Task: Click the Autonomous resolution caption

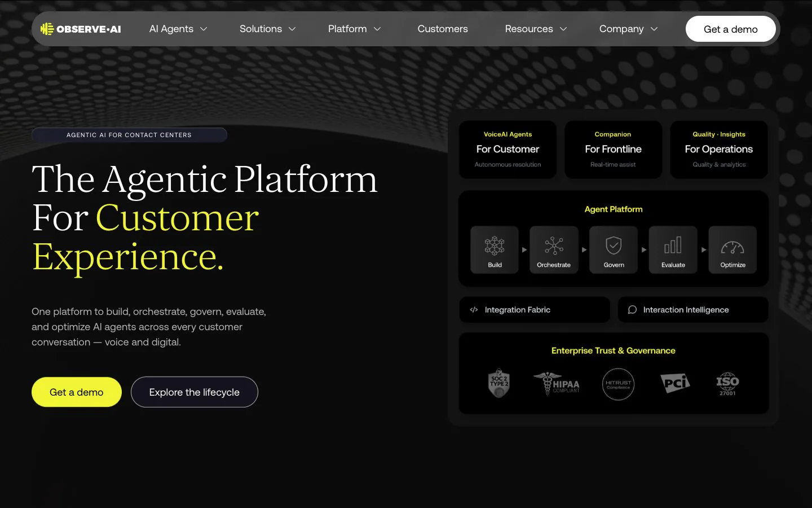Action: pos(507,165)
